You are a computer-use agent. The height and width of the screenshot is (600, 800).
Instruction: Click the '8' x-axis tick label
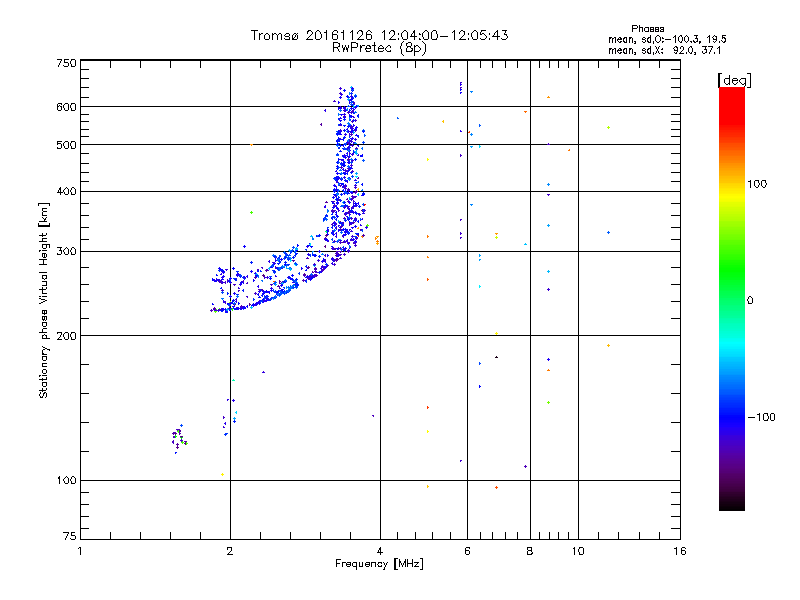(530, 551)
